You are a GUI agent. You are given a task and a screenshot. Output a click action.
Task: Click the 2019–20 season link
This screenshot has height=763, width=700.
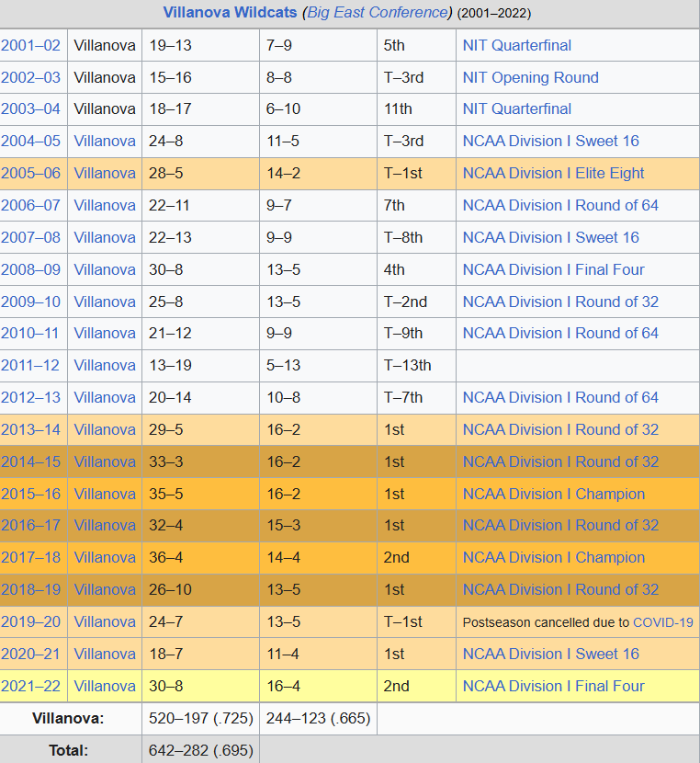click(x=30, y=621)
